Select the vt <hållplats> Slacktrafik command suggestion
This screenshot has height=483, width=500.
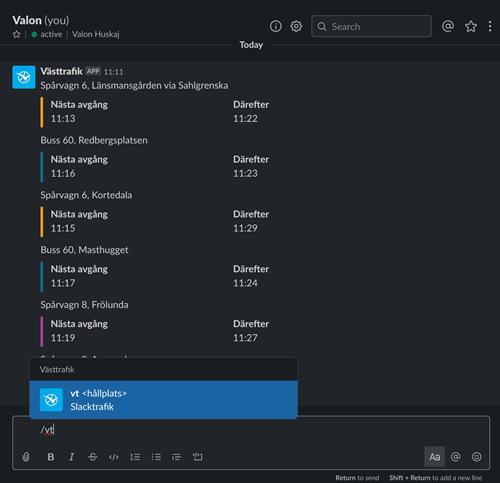point(163,400)
